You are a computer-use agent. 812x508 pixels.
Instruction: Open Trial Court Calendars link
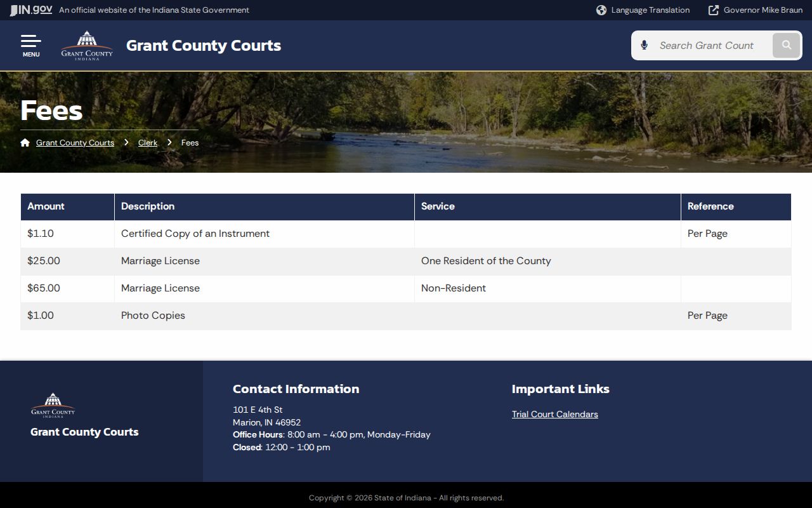pos(555,414)
